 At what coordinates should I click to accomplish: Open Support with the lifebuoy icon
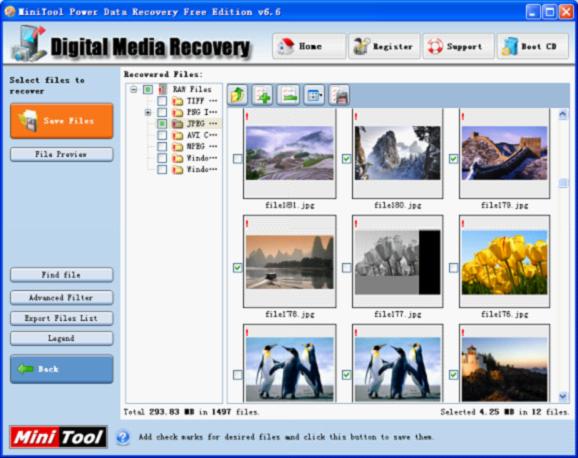click(459, 46)
